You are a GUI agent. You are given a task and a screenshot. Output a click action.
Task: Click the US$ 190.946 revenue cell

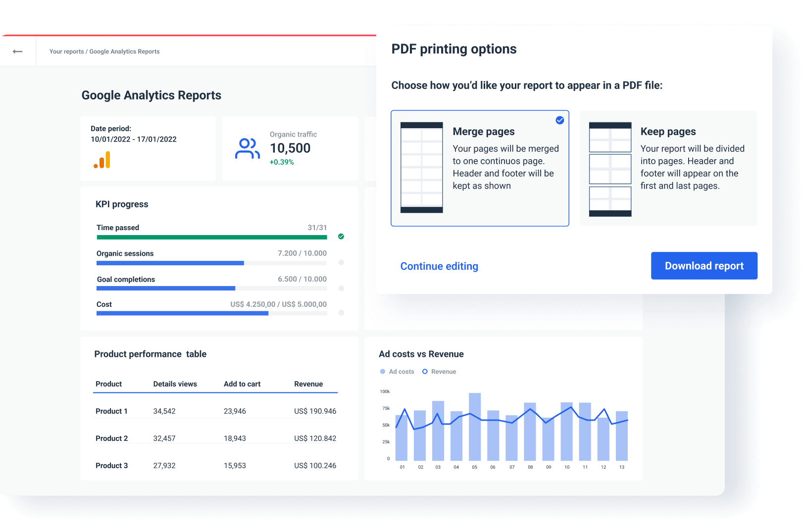315,411
